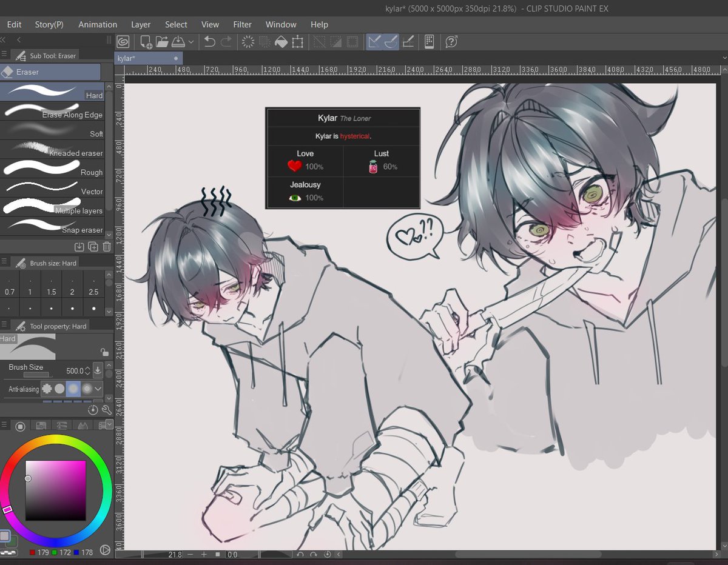
Task: Open sub tool detail wrench icon
Action: [106, 410]
